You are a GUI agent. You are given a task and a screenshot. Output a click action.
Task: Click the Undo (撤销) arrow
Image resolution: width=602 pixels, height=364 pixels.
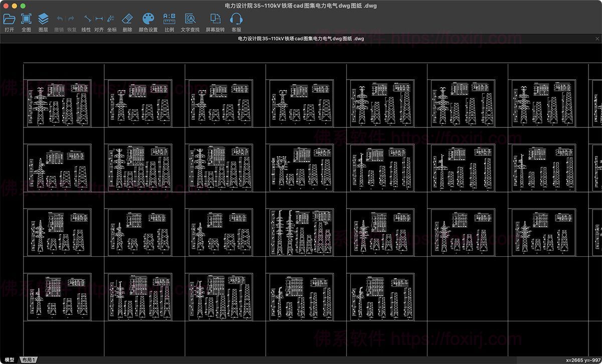(x=59, y=20)
